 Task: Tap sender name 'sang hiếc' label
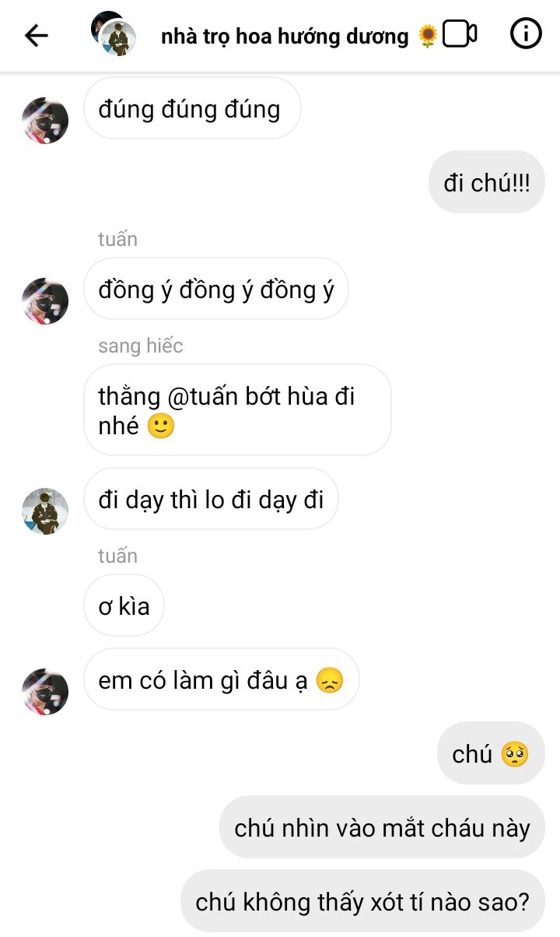click(x=140, y=346)
